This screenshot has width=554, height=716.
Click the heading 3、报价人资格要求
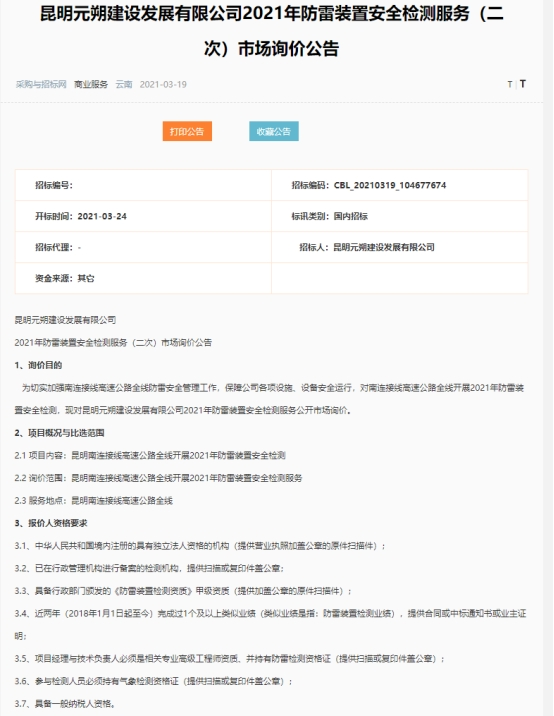click(51, 523)
